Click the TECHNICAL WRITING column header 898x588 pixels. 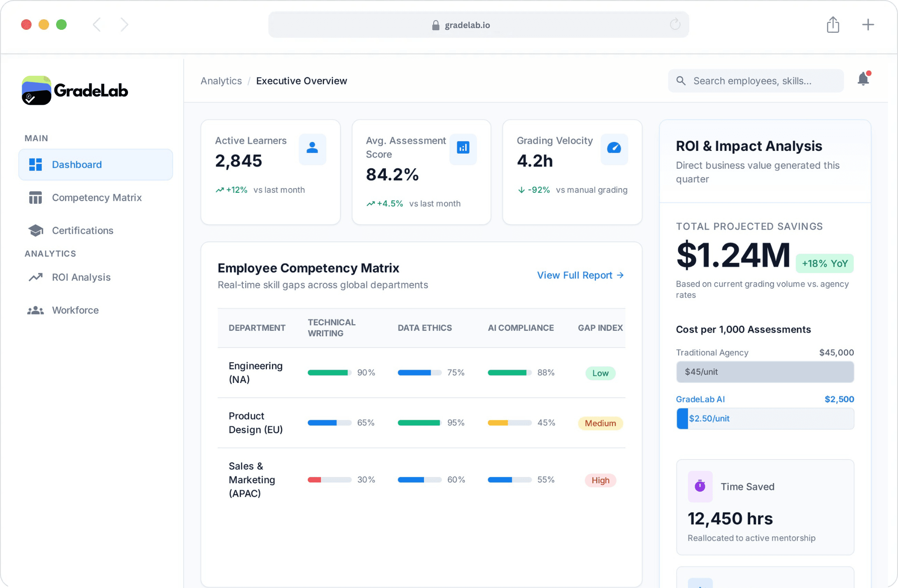(332, 328)
